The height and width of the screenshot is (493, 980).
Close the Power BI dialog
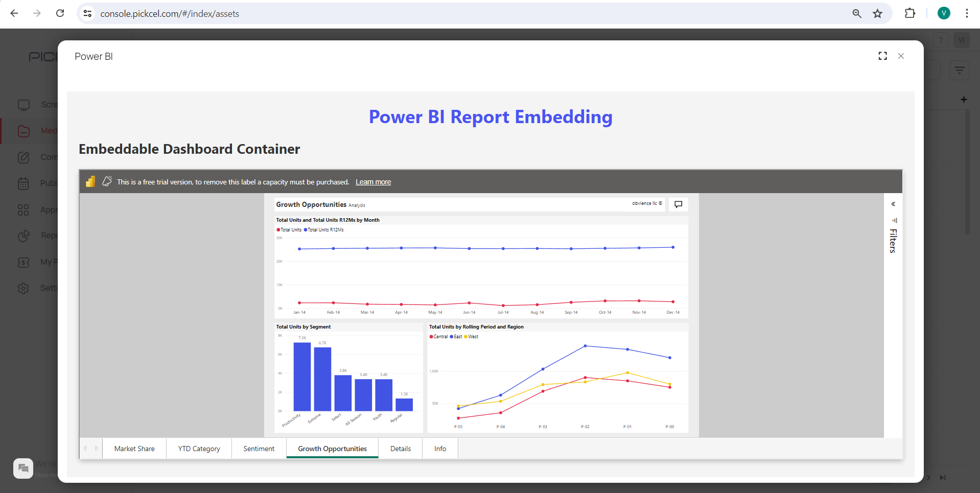901,56
